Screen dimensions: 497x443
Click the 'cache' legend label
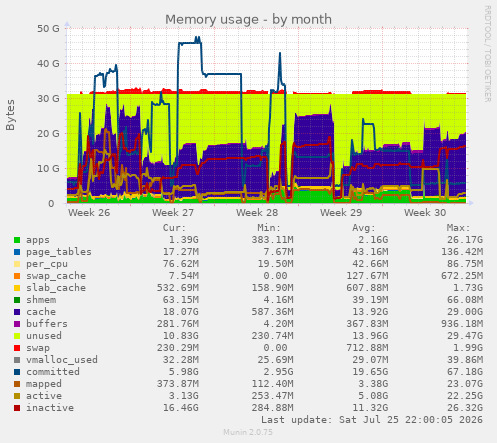point(41,312)
